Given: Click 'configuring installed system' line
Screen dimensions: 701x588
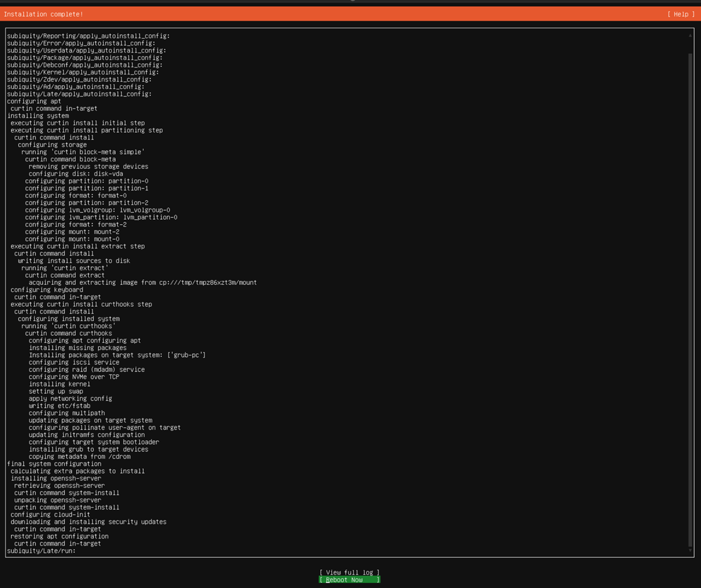Looking at the screenshot, I should click(x=69, y=319).
